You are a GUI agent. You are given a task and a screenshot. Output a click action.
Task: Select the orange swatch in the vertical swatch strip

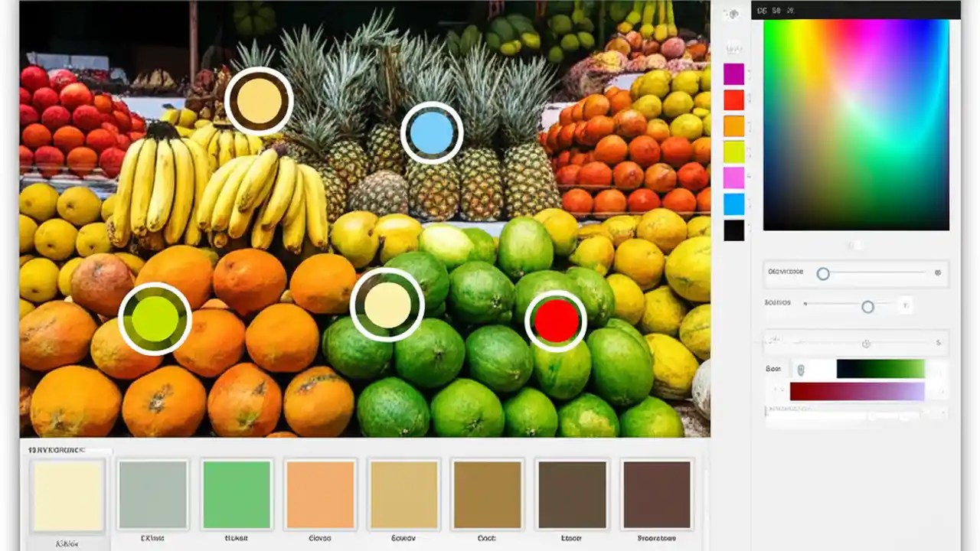733,125
